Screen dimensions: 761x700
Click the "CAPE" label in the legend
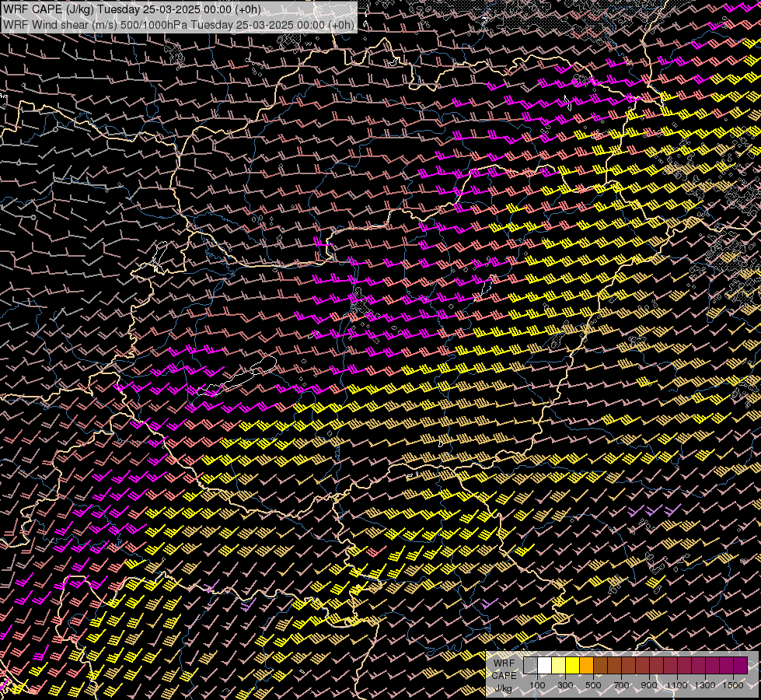pos(504,676)
